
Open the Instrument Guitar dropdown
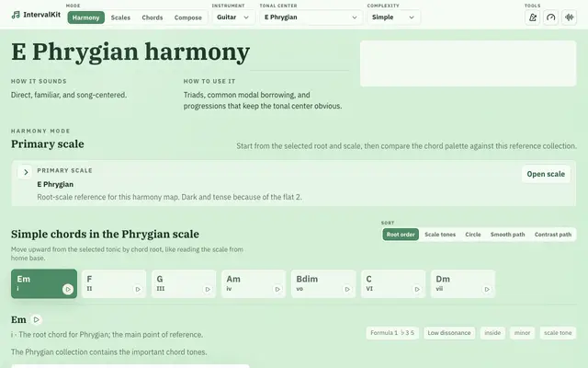tap(233, 17)
